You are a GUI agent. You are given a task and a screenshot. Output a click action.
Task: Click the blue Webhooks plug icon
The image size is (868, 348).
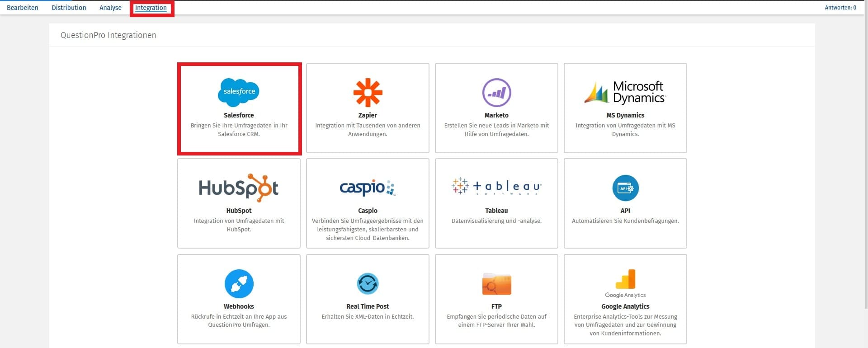pos(239,284)
